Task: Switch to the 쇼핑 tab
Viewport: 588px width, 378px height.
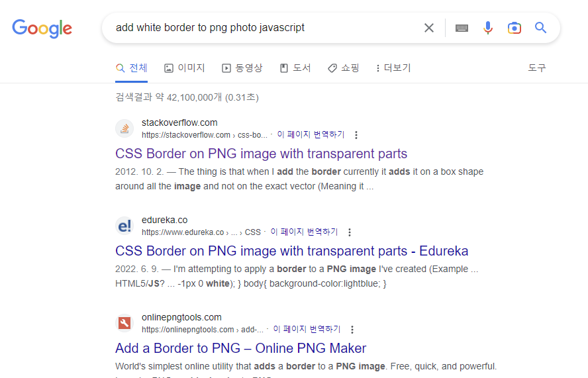Action: coord(344,68)
